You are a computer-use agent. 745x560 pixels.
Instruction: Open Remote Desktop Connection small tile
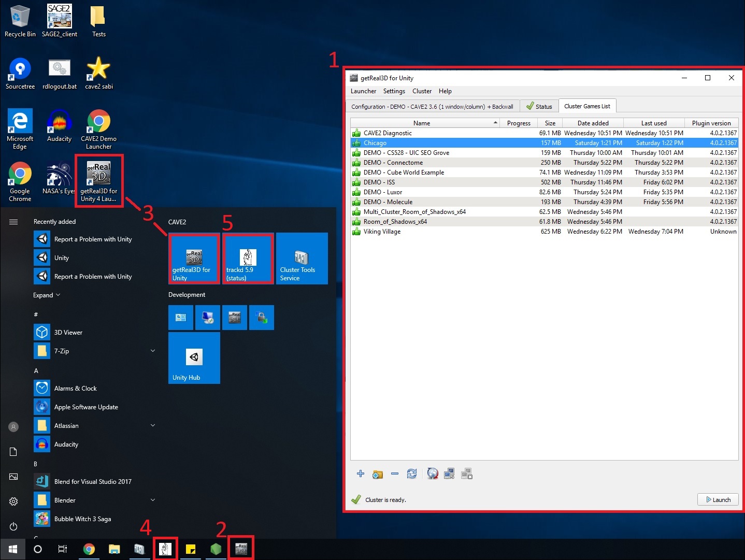tap(208, 318)
